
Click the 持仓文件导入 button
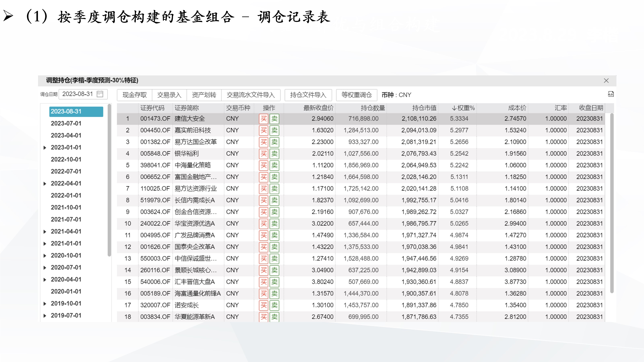point(308,95)
